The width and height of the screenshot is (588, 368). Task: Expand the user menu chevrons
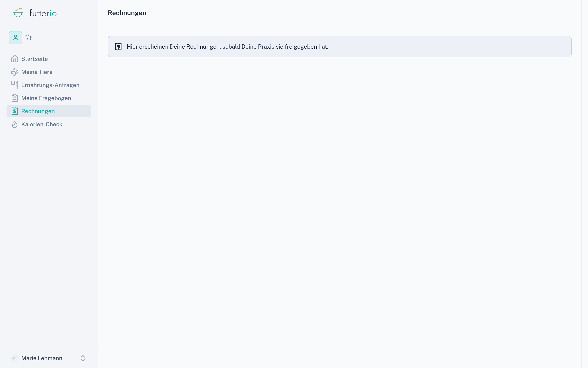pos(83,358)
